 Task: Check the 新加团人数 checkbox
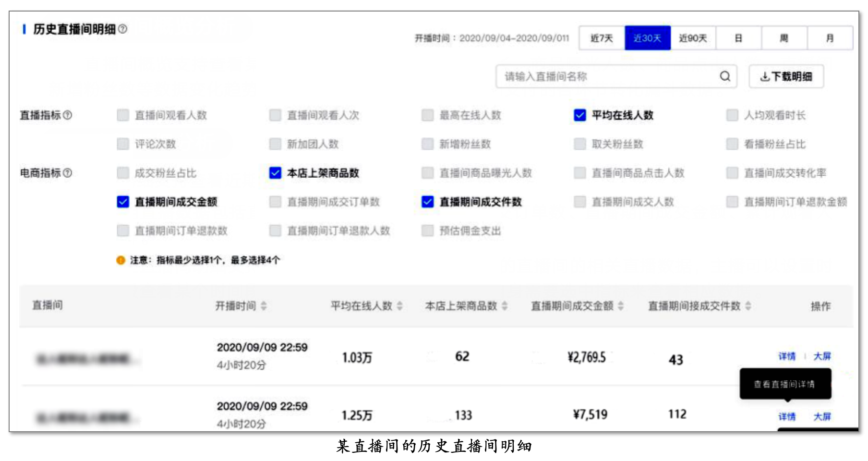click(x=275, y=144)
